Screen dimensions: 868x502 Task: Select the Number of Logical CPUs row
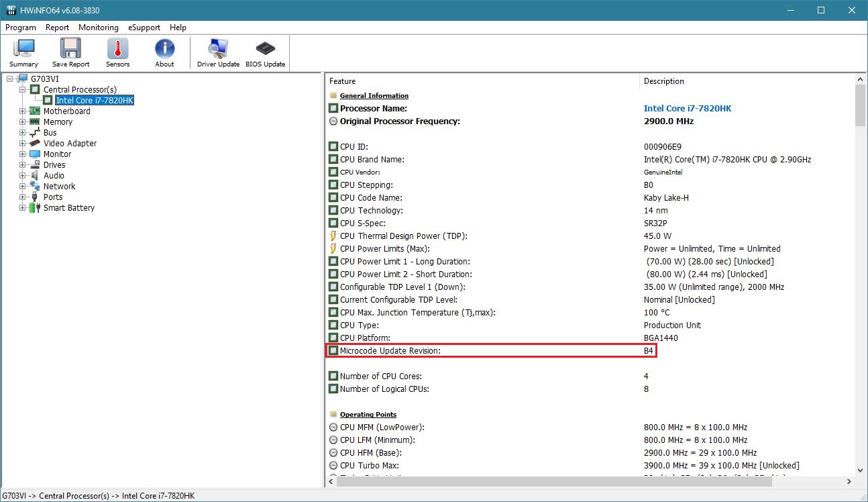point(590,389)
